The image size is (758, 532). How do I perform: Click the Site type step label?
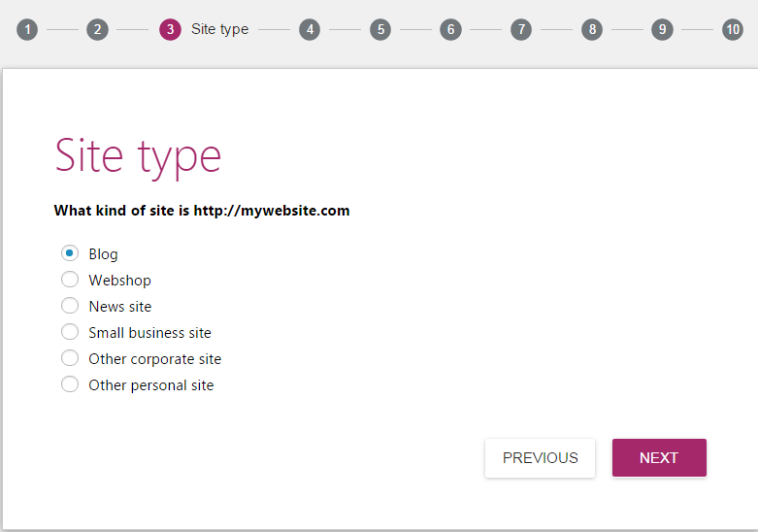click(219, 29)
